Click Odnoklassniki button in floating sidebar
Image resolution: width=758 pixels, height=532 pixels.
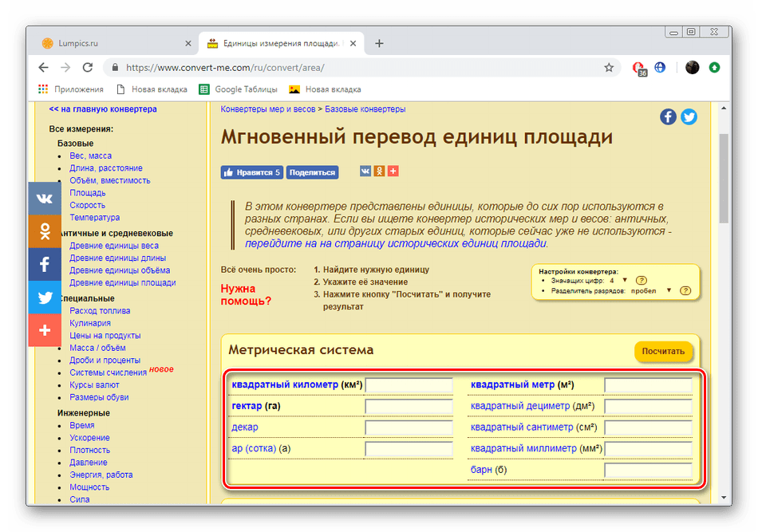pos(45,231)
